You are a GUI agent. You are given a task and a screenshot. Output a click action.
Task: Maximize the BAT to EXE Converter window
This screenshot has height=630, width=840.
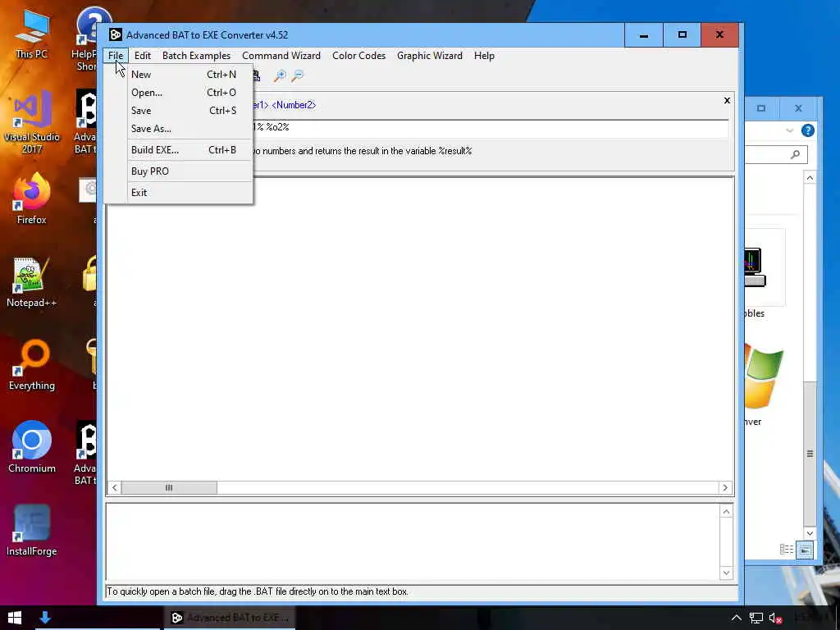(682, 35)
